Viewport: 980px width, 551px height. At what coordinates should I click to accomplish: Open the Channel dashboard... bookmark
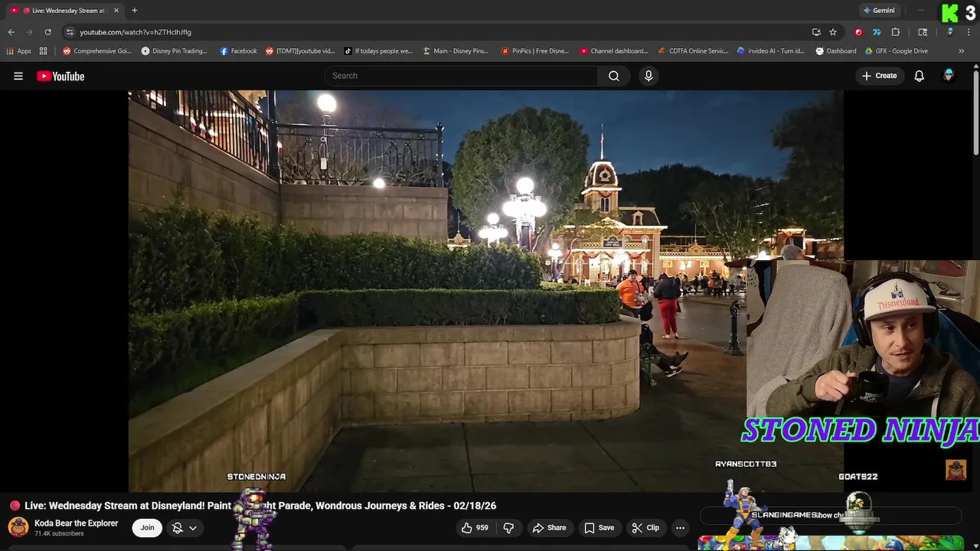click(x=614, y=51)
